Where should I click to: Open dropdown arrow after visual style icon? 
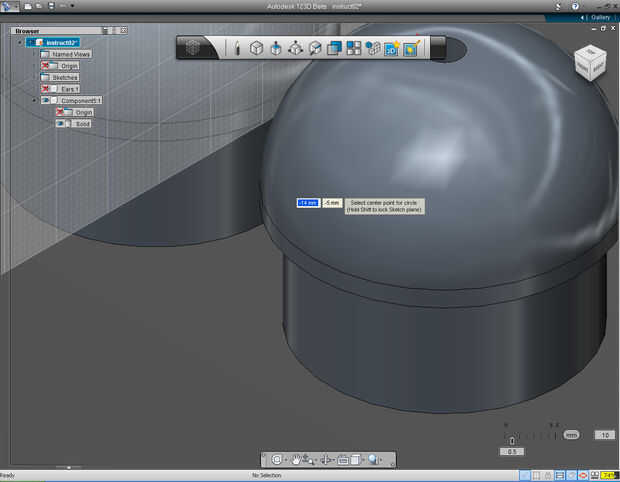click(363, 460)
